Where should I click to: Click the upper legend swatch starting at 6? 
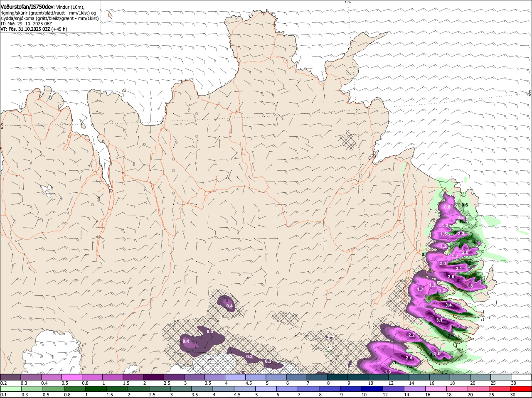[296, 377]
